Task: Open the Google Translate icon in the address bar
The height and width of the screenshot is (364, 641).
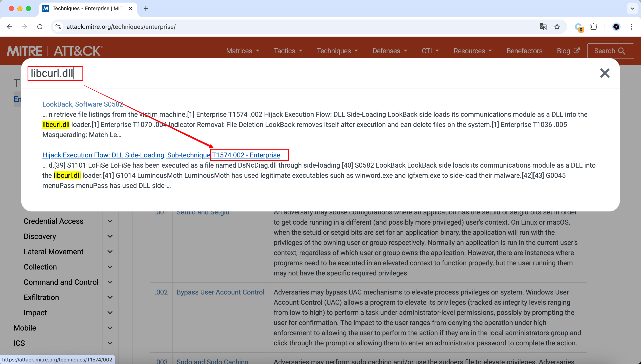Action: point(543,27)
